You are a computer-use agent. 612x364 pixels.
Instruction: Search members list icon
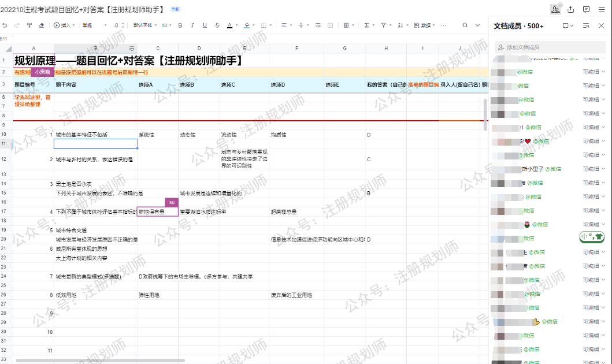586,26
